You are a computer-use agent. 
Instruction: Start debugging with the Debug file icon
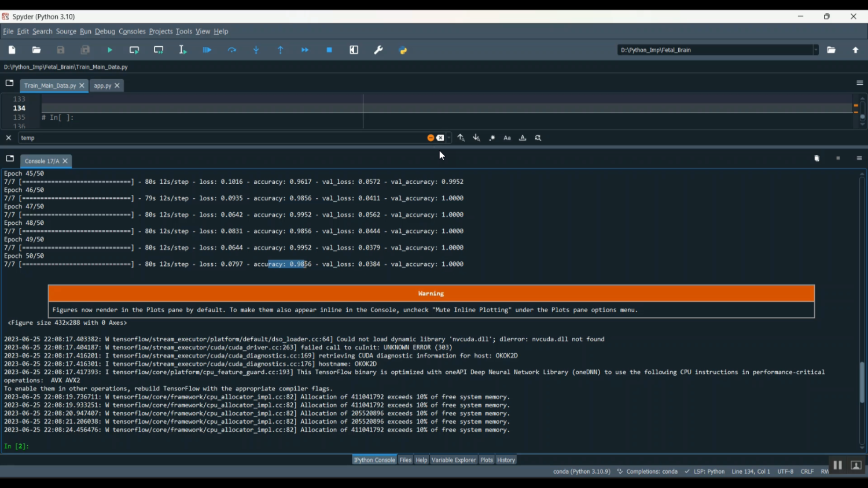[207, 50]
